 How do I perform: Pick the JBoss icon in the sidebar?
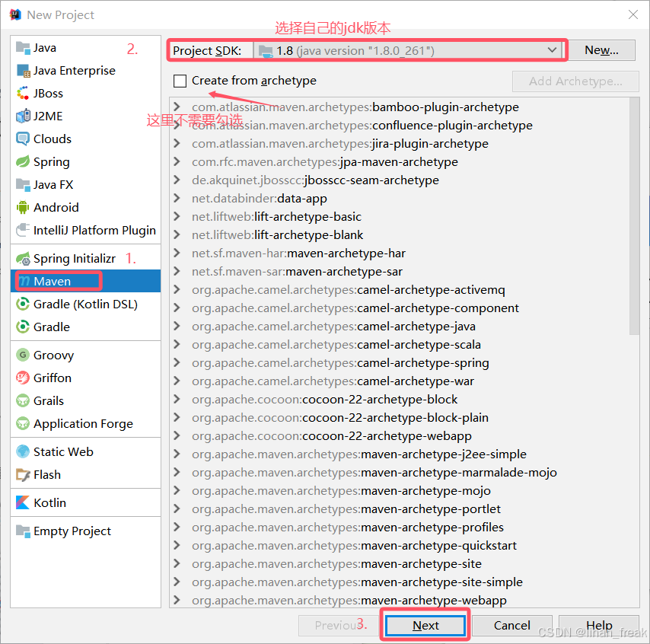(23, 94)
